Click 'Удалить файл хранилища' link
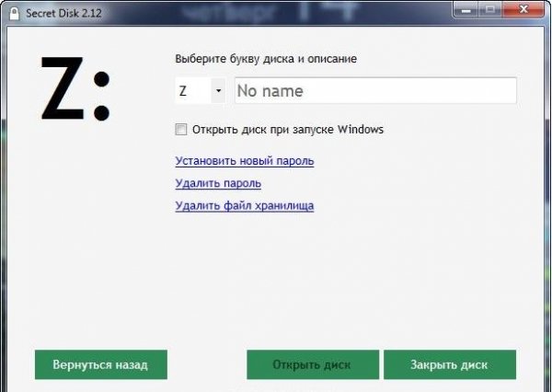 (245, 205)
